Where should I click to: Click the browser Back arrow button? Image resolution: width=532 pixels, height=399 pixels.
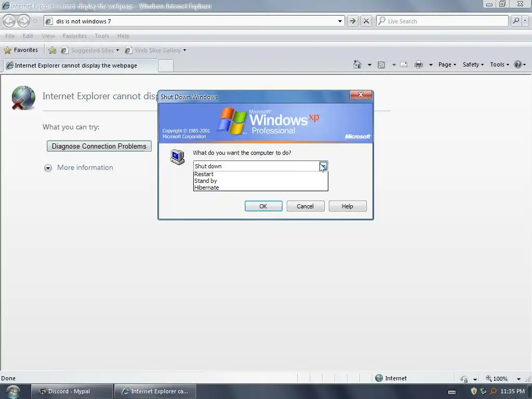point(9,21)
